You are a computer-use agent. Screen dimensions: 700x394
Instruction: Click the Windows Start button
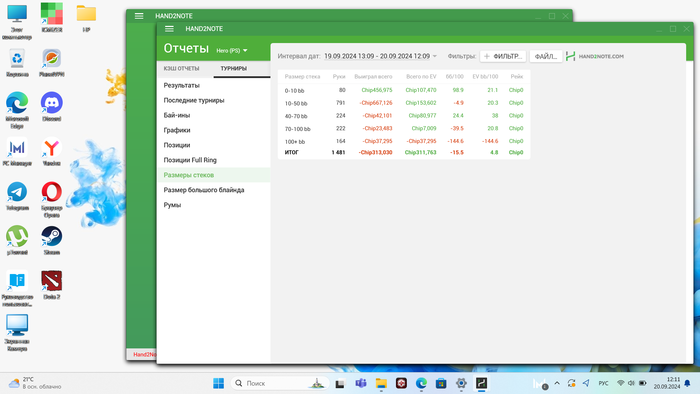pos(218,383)
